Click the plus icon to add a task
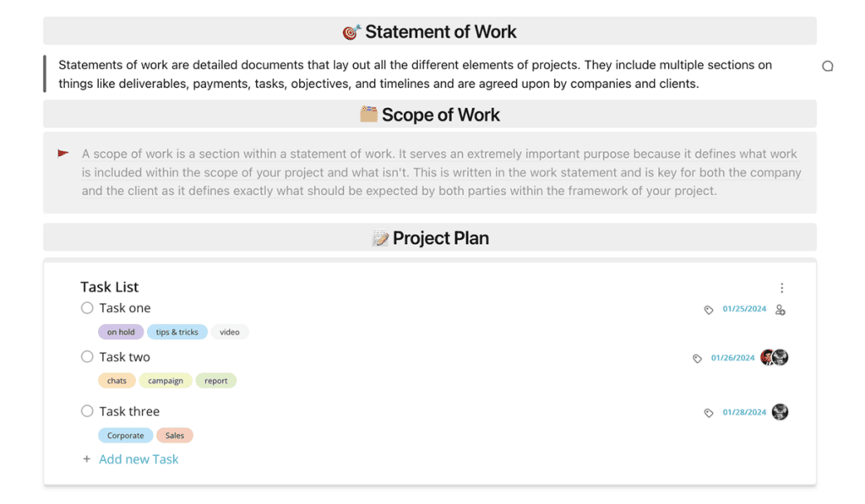 pyautogui.click(x=86, y=459)
